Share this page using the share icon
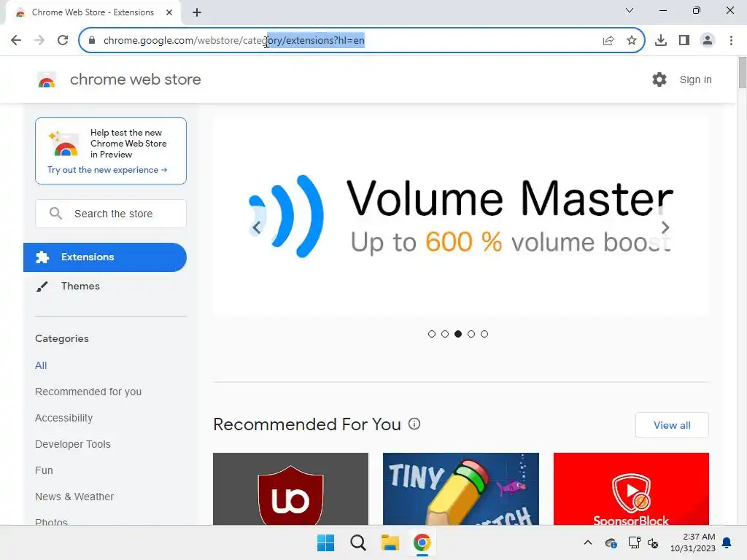Screen dimensions: 747x560 pyautogui.click(x=608, y=41)
